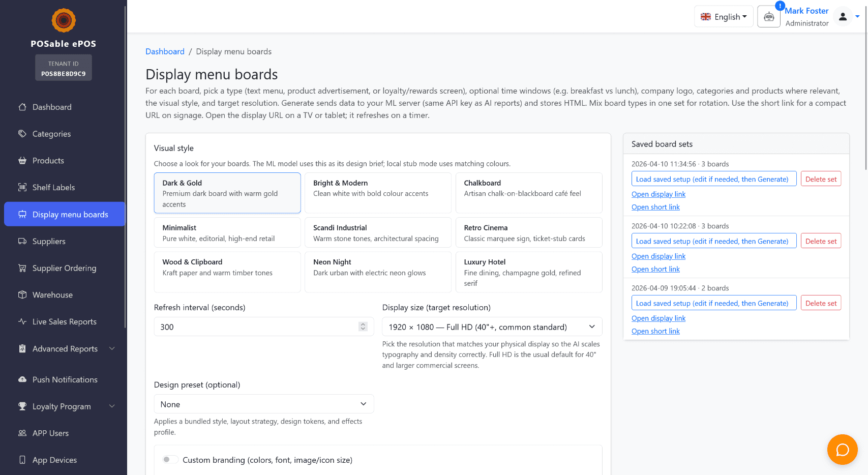Open the Display size resolution dropdown
The image size is (868, 475).
click(492, 327)
